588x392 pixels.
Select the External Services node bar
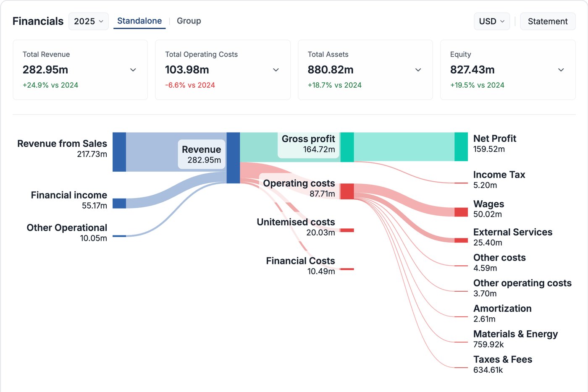click(x=461, y=240)
